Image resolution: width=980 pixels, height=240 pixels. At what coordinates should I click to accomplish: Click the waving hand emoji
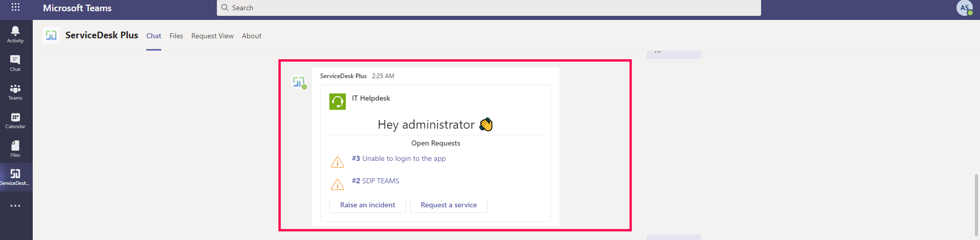pyautogui.click(x=486, y=124)
